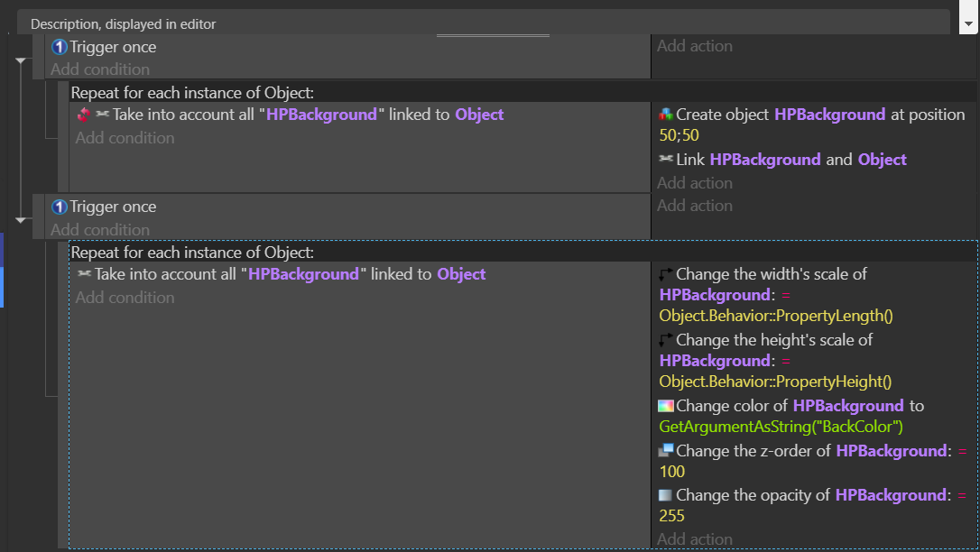980x552 pixels.
Task: Click the Change width's scale action icon
Action: (666, 274)
